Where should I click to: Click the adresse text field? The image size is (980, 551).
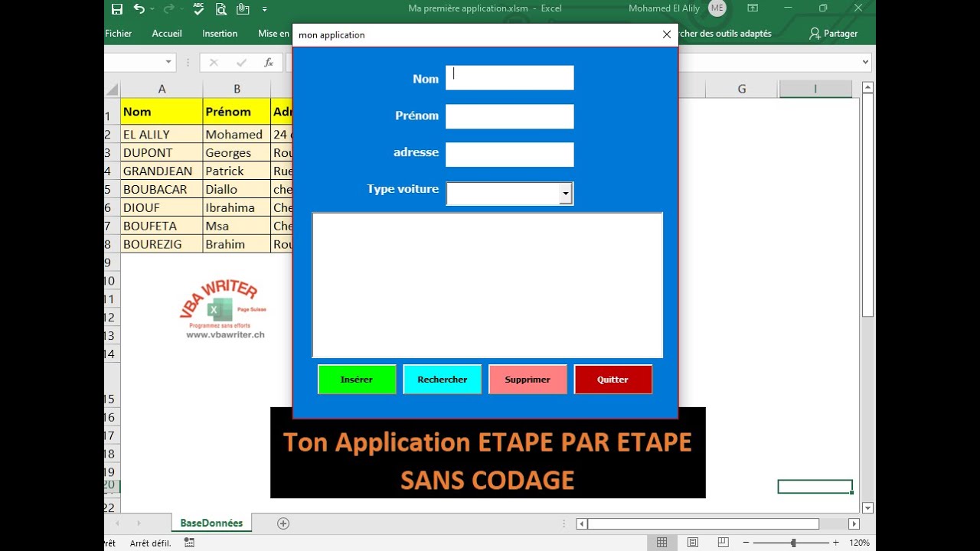pos(510,155)
